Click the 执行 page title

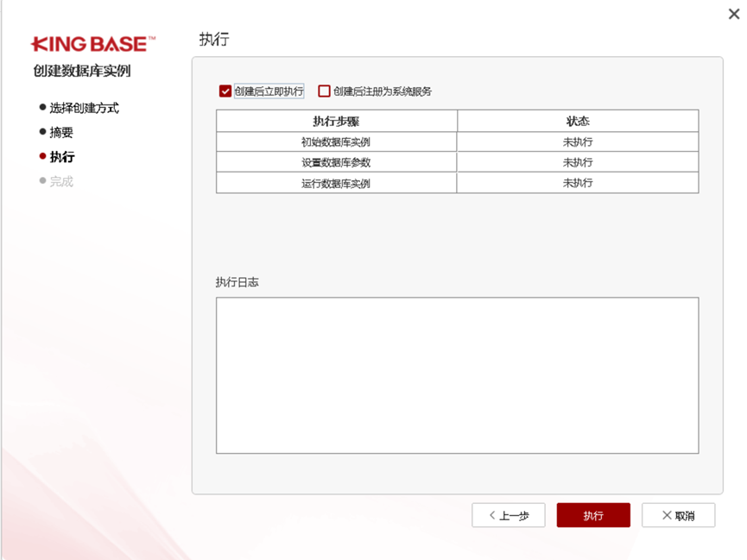pyautogui.click(x=214, y=39)
